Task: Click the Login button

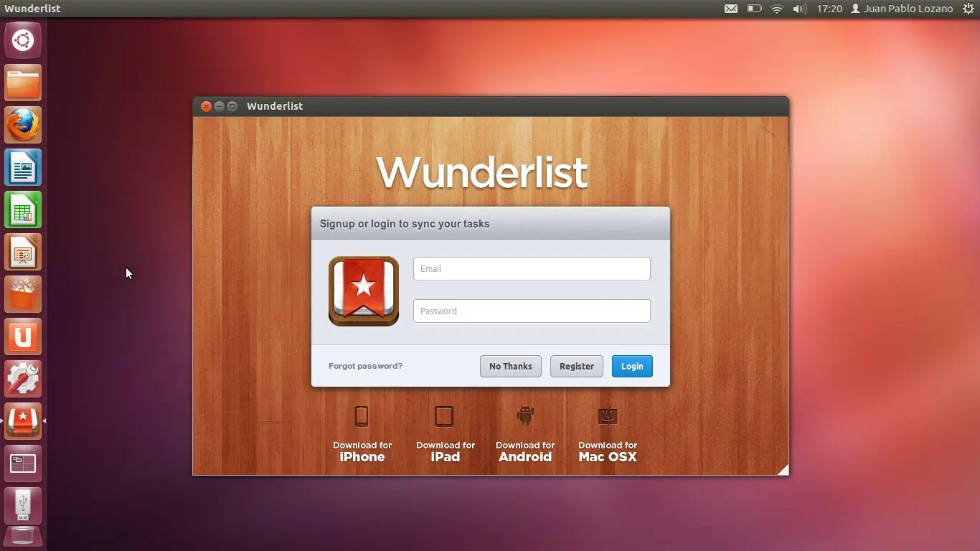Action: tap(632, 366)
